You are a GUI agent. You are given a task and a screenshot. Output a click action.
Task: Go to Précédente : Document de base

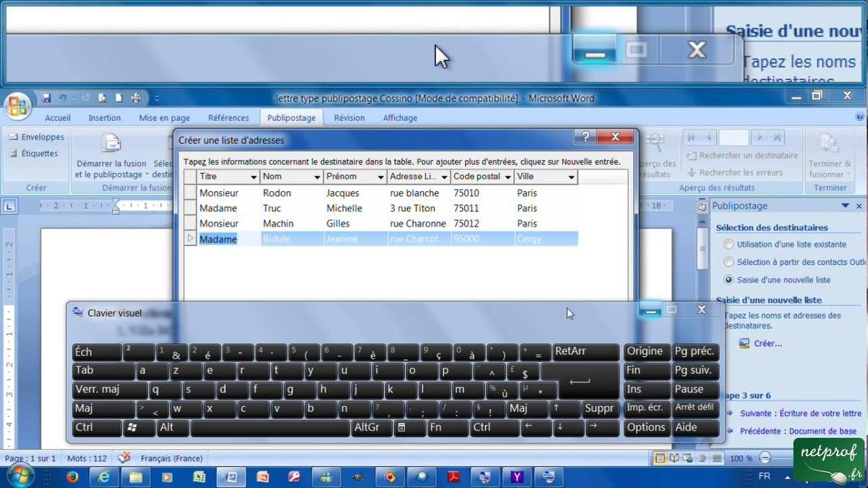tap(798, 432)
